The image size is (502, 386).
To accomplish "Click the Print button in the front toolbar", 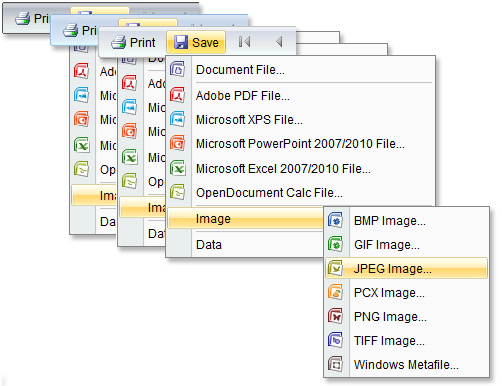I will point(133,42).
